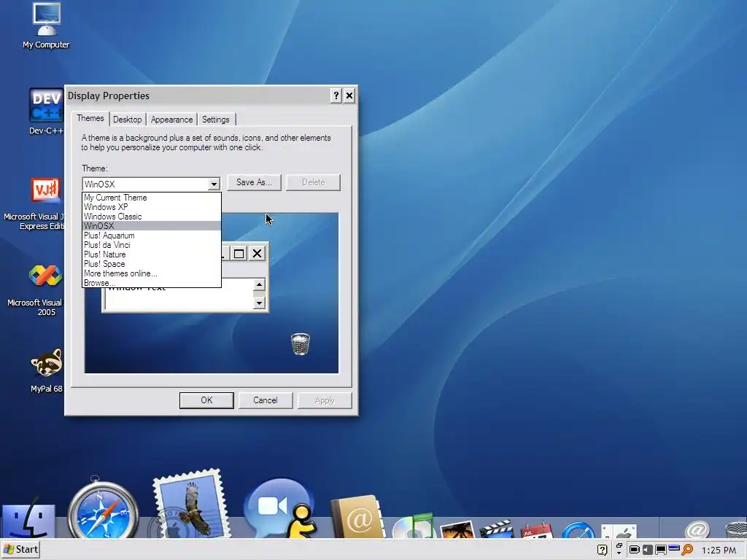Select Plus! Aquarium theme
747x560 pixels.
(152, 236)
